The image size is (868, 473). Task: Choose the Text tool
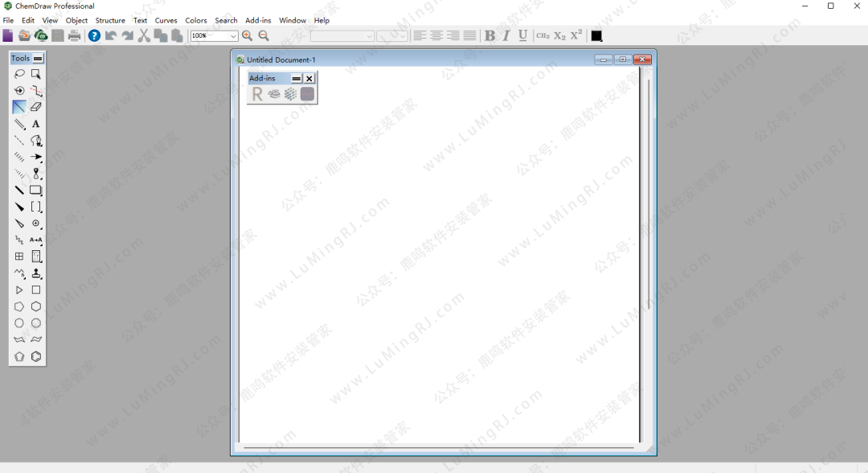coord(36,124)
